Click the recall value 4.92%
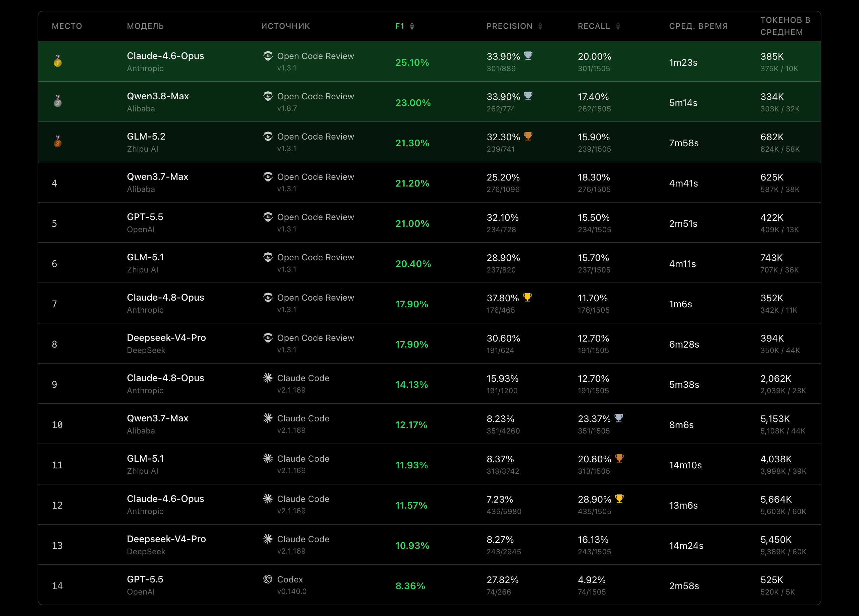This screenshot has height=616, width=859. click(592, 580)
